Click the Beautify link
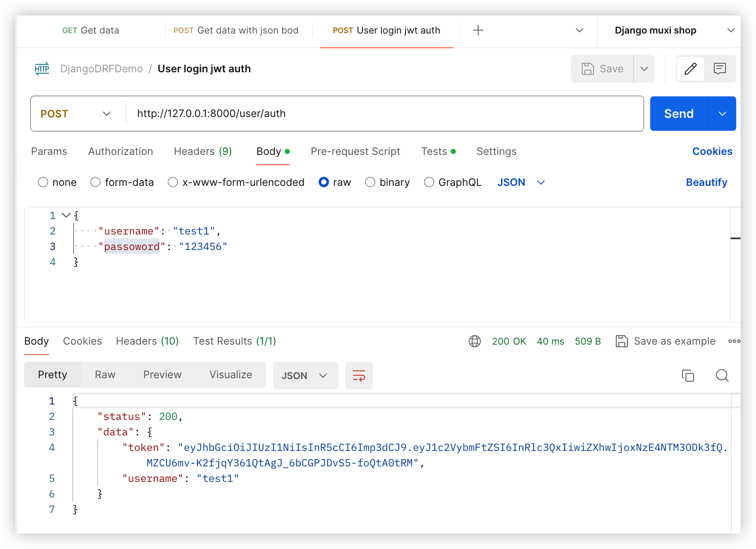The height and width of the screenshot is (549, 756). click(x=706, y=182)
